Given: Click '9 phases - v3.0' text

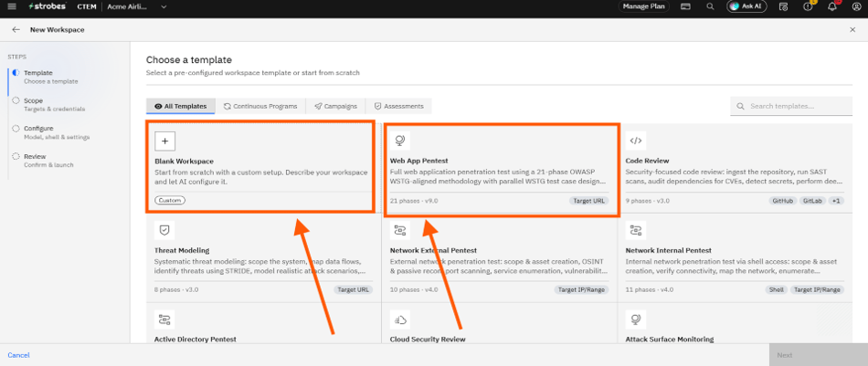Looking at the screenshot, I should coord(648,201).
